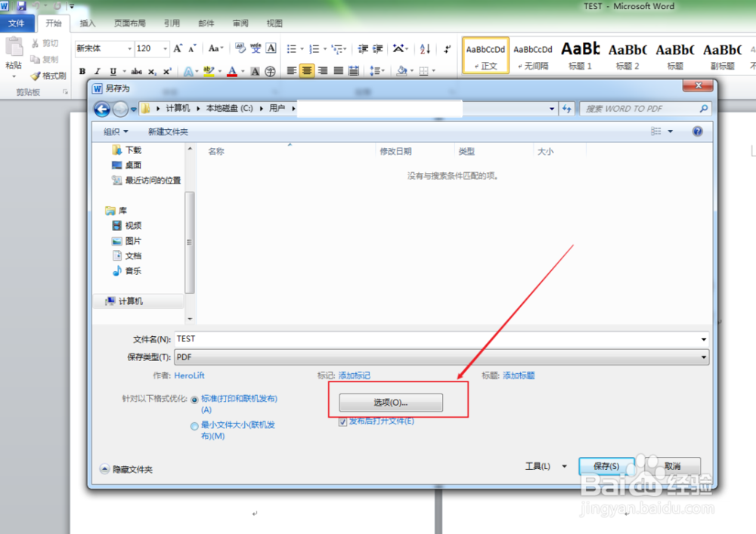Switch to References tab
756x534 pixels.
172,23
